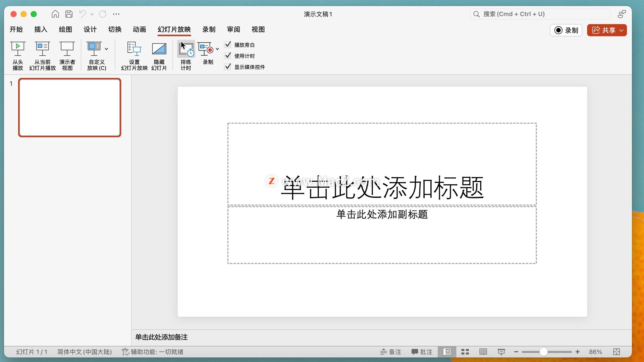Switch to Slide Sorter view icon
Viewport: 644px width, 362px height.
click(465, 352)
